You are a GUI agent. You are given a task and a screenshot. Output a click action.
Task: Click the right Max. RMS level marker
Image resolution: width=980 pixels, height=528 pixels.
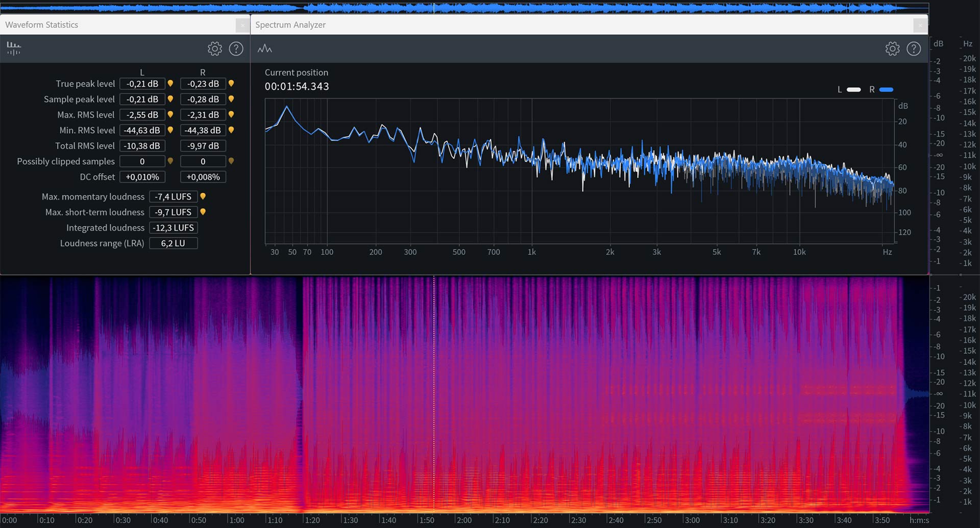pos(231,115)
